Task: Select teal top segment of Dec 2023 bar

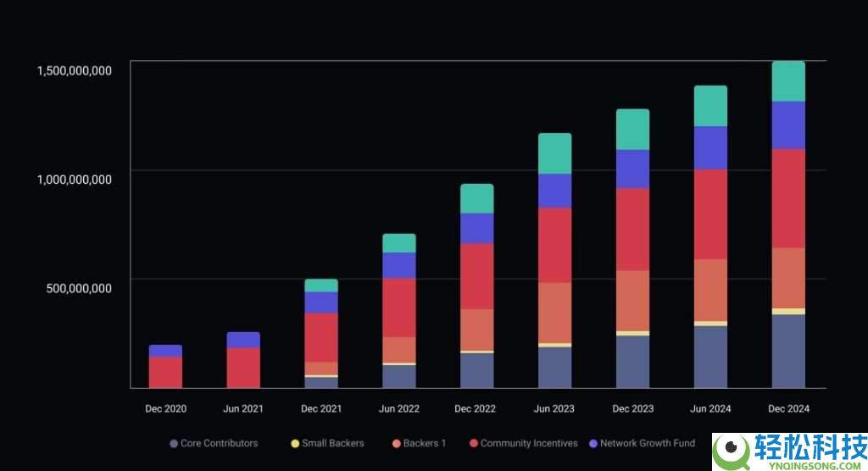Action: click(x=632, y=130)
